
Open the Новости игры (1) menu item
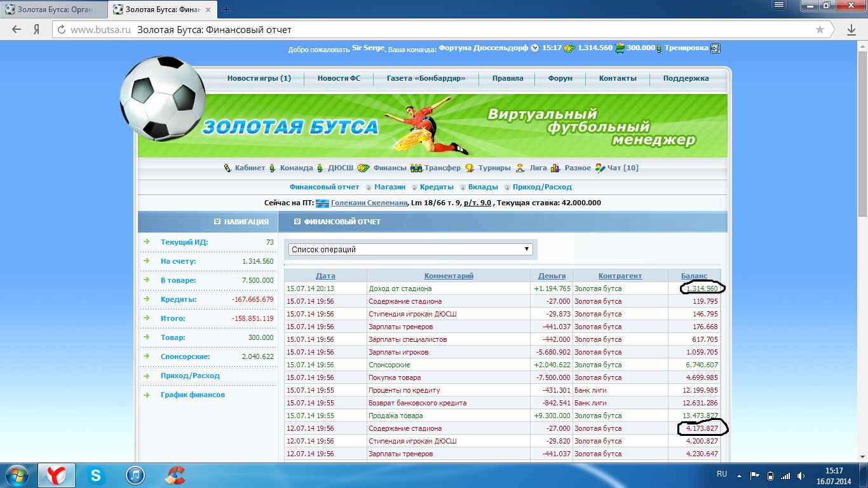point(259,78)
